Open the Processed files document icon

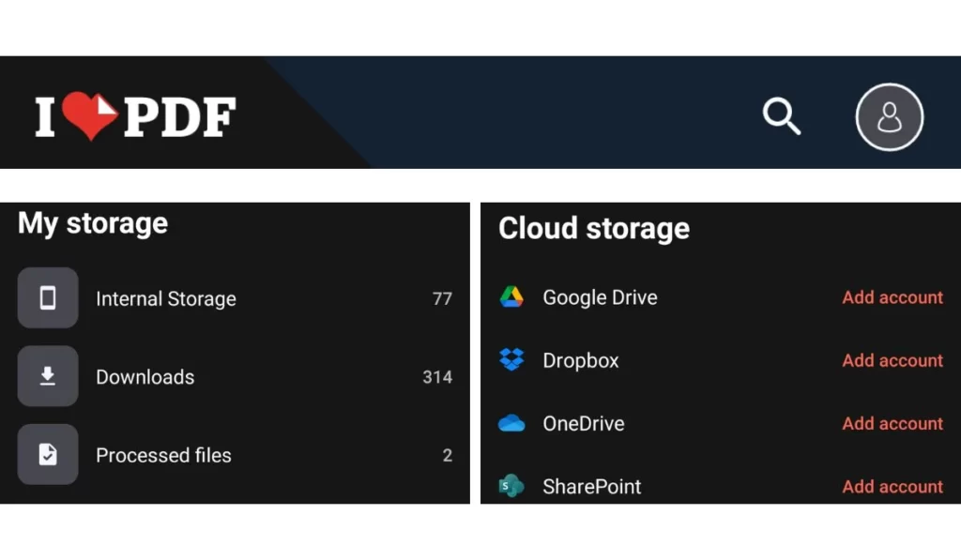tap(48, 455)
